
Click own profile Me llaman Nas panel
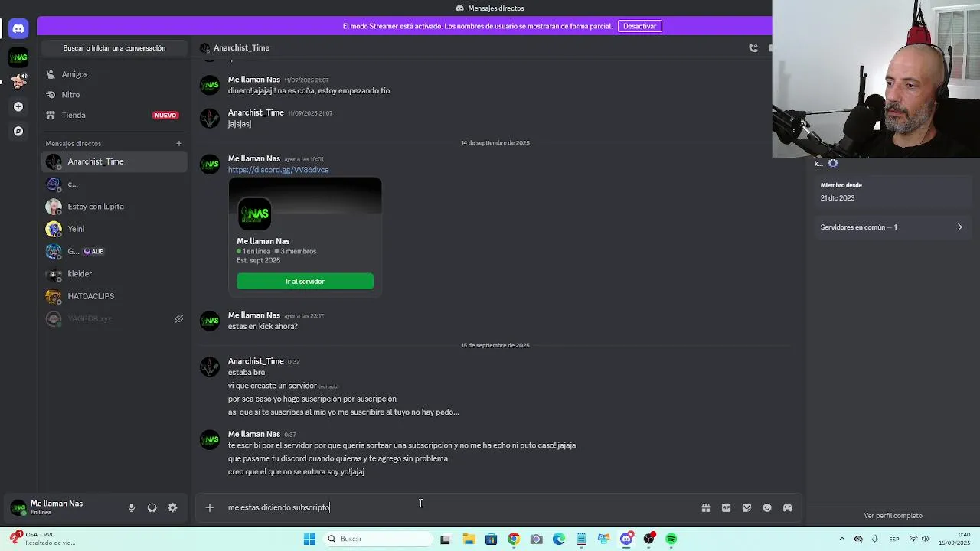point(64,507)
